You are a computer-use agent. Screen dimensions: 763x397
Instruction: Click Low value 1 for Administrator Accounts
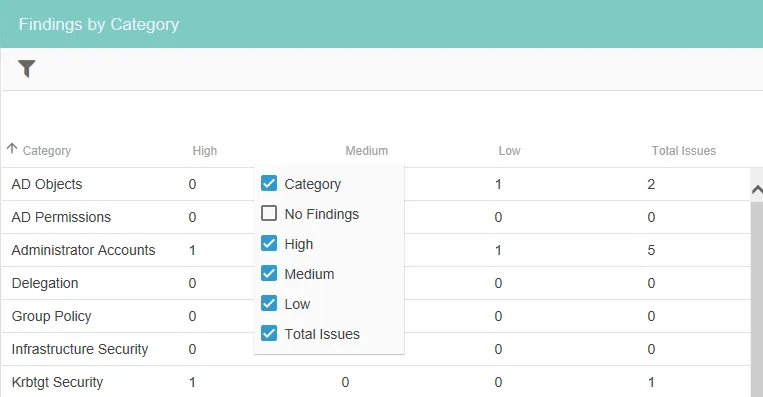(498, 250)
